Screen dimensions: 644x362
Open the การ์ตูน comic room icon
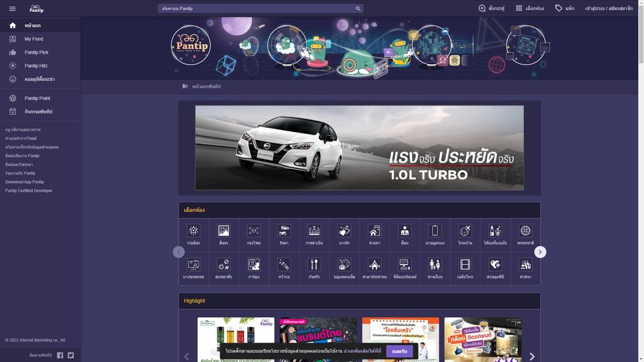(254, 264)
